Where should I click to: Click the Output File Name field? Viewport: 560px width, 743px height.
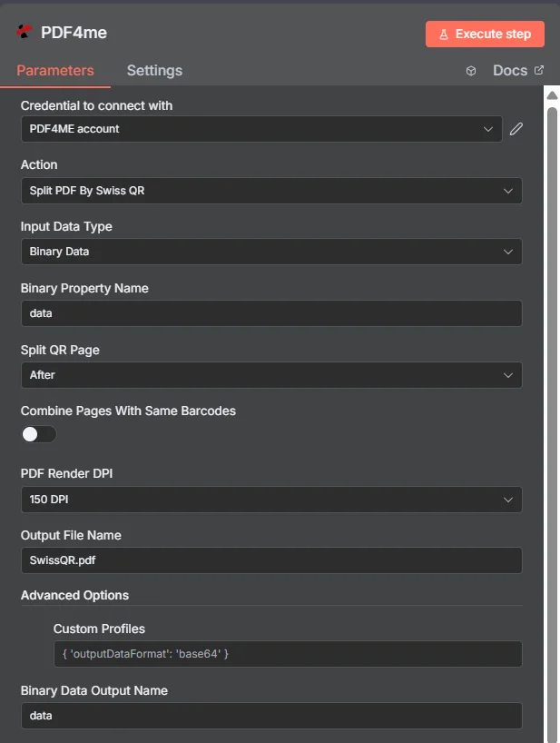point(271,560)
